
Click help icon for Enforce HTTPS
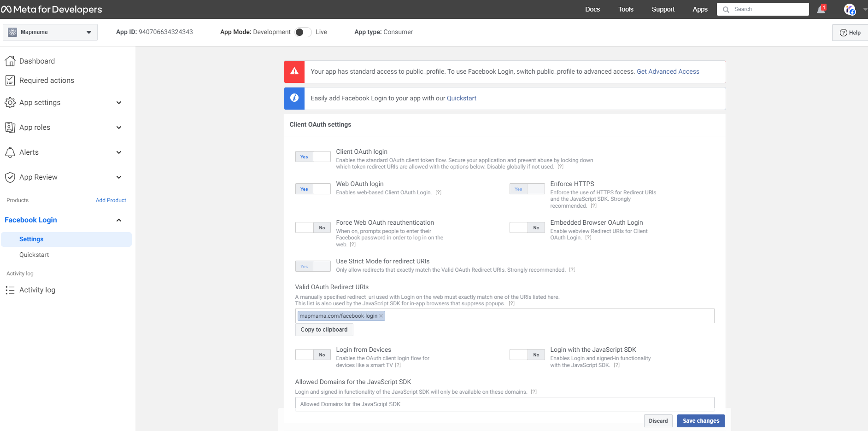[x=593, y=206]
